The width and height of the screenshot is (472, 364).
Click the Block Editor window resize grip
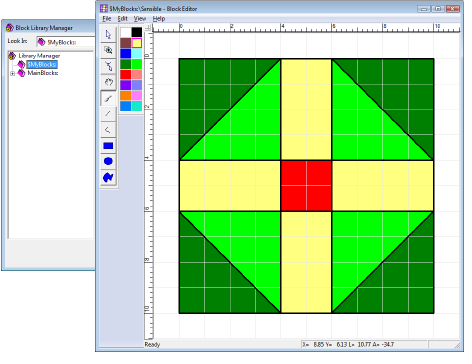[457, 345]
